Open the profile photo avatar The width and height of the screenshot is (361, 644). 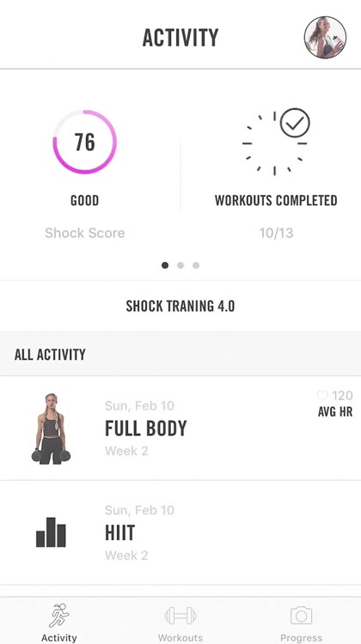[x=325, y=38]
